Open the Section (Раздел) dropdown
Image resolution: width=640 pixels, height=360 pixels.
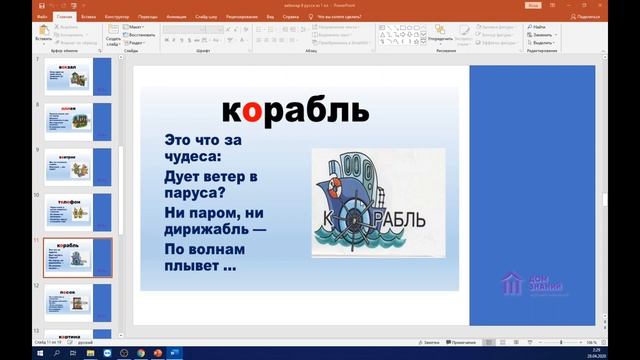(x=134, y=43)
